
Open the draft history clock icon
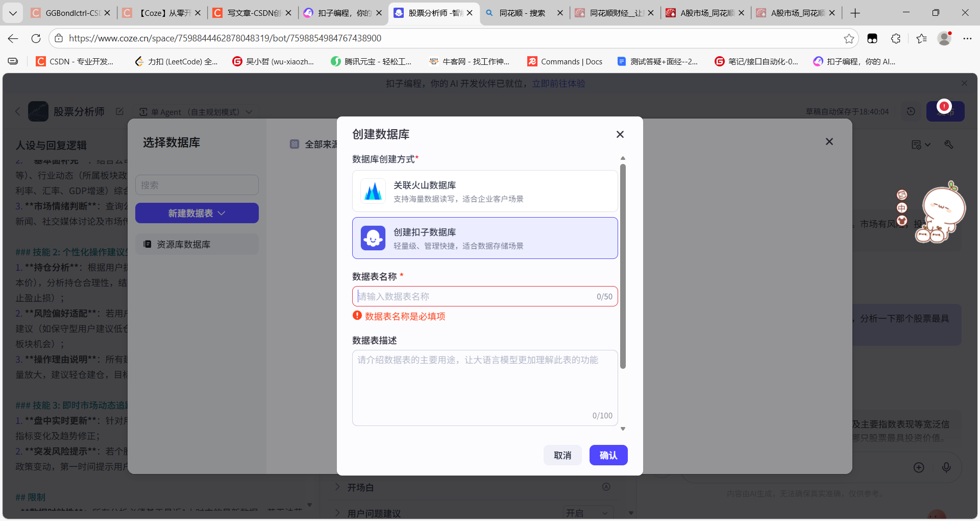point(911,111)
